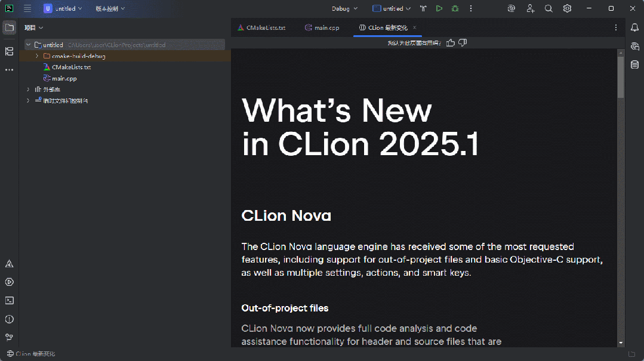Screen dimensions: 644x361
Task: Open the Git version control tool window icon
Action: click(x=9, y=337)
